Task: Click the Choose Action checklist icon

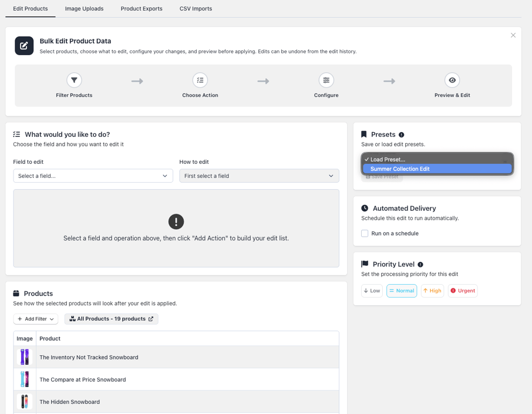Action: pos(200,80)
